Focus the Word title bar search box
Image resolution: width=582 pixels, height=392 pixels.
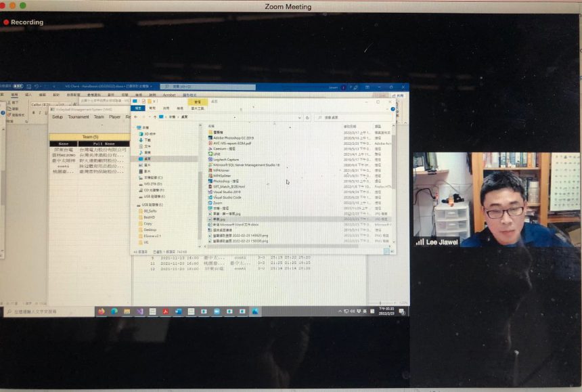208,87
